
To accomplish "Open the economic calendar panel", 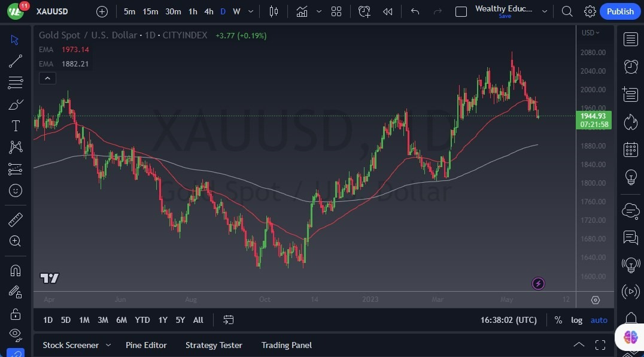I will (x=630, y=150).
